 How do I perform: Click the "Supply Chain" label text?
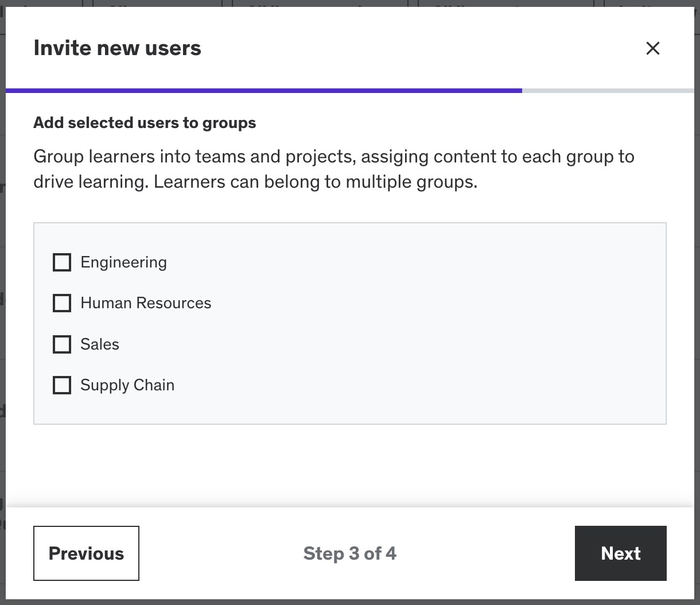[x=127, y=385]
